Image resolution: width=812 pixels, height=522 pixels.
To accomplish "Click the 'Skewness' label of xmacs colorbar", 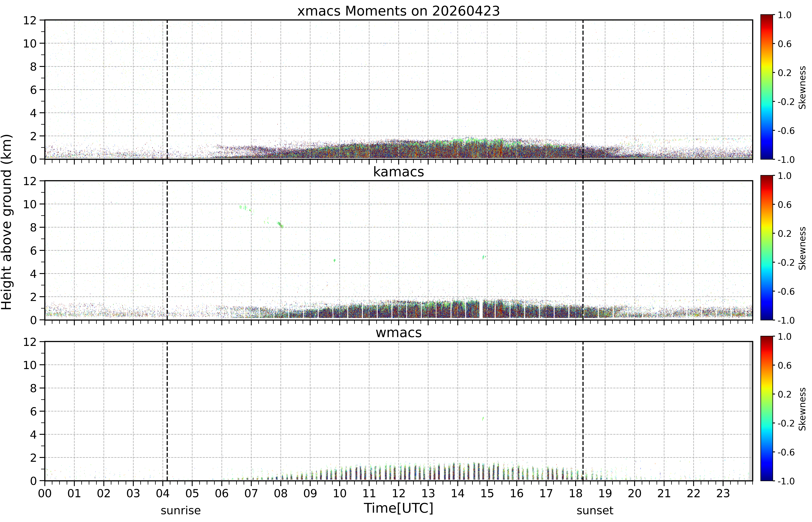I will point(802,87).
